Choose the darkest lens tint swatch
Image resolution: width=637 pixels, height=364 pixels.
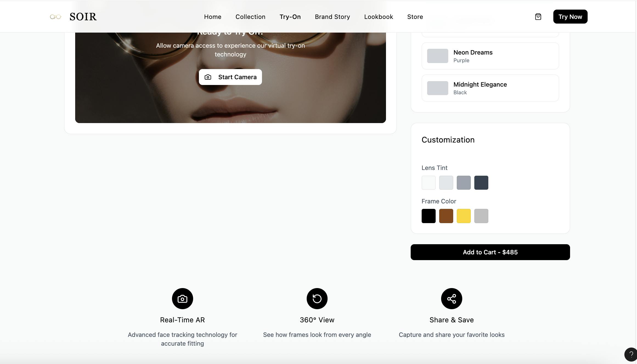click(481, 183)
